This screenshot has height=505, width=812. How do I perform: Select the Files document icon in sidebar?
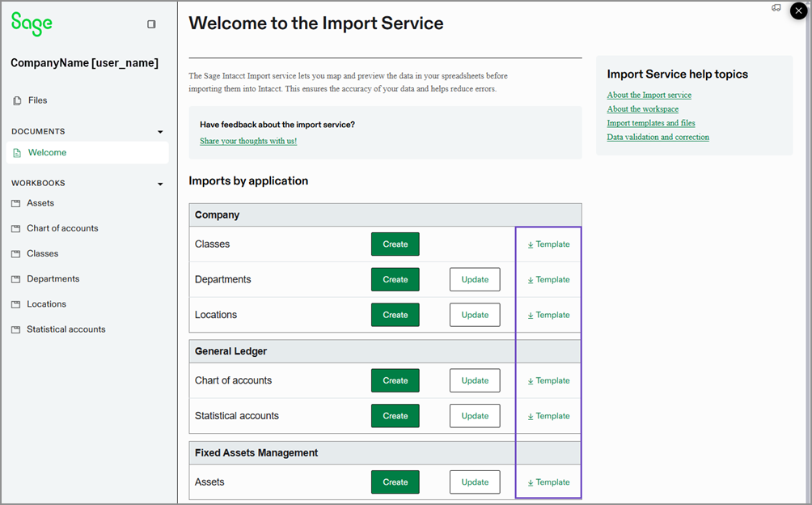point(15,100)
